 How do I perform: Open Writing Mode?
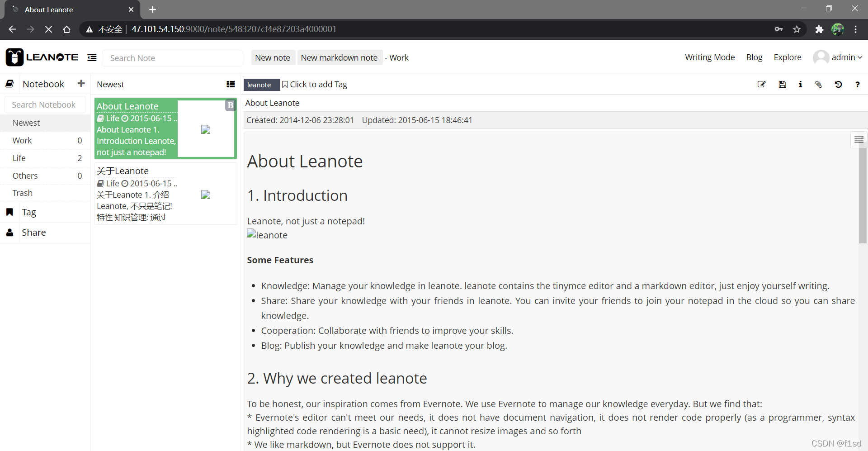pos(710,57)
